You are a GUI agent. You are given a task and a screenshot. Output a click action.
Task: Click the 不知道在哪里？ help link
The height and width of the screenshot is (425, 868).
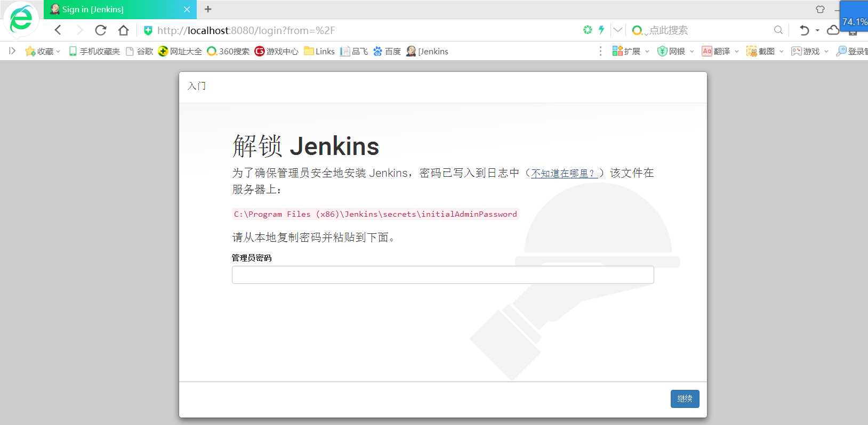pyautogui.click(x=565, y=173)
